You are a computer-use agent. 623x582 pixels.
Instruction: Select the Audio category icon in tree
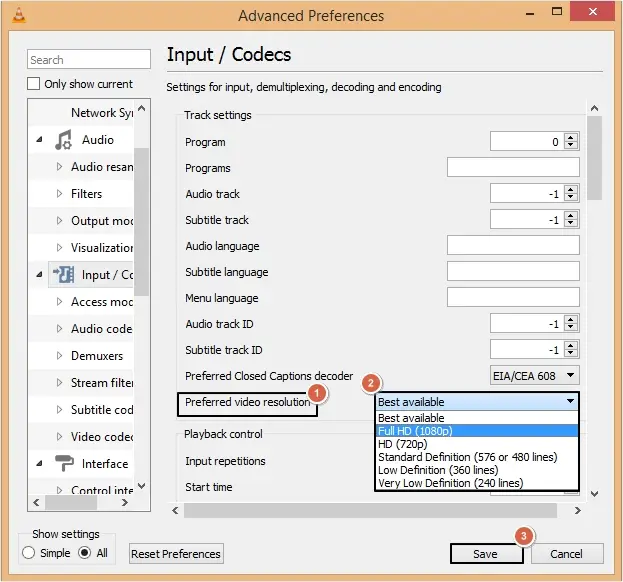(x=63, y=140)
